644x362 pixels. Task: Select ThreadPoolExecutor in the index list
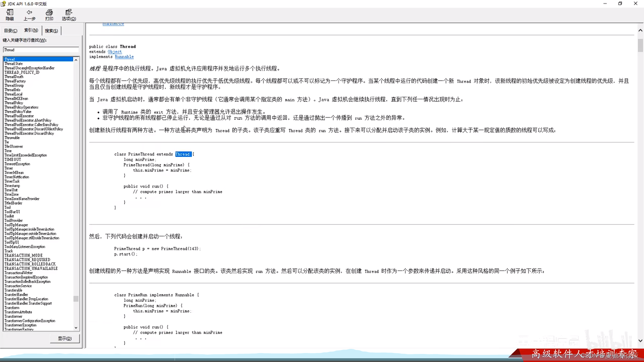19,116
